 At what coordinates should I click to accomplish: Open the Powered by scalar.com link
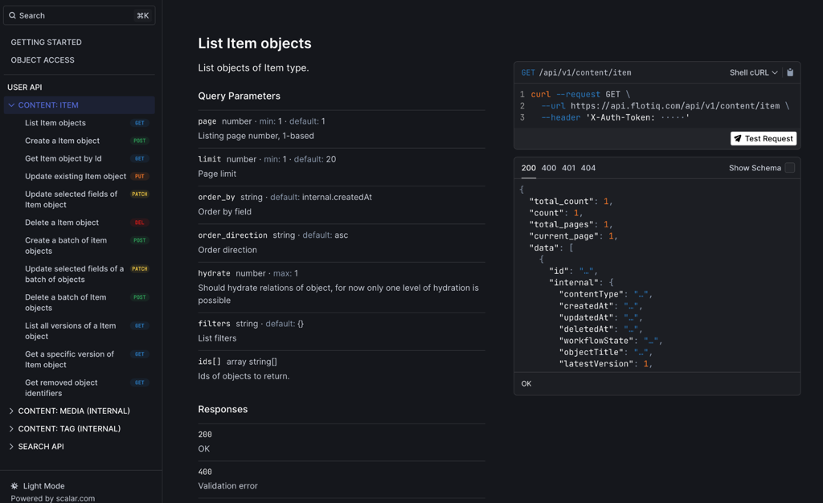53,498
